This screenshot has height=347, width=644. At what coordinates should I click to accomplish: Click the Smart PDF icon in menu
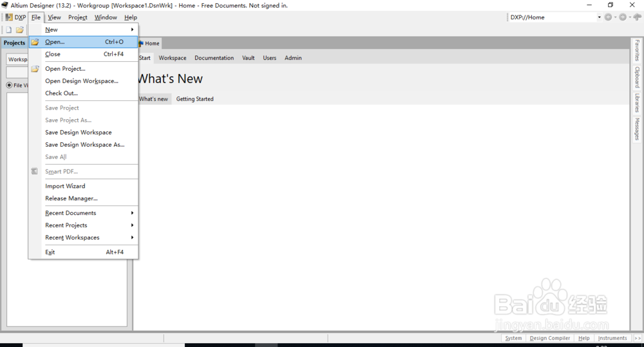pyautogui.click(x=35, y=171)
